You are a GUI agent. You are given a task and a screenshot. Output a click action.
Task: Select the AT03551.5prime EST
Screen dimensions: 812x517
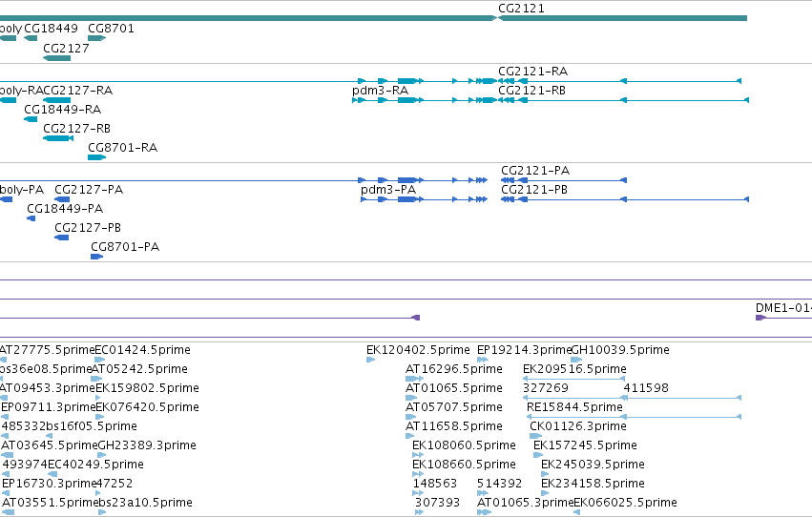9,513
